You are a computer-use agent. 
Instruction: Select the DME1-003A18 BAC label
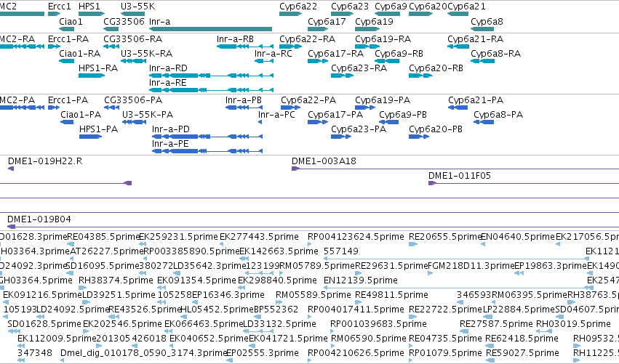(324, 161)
